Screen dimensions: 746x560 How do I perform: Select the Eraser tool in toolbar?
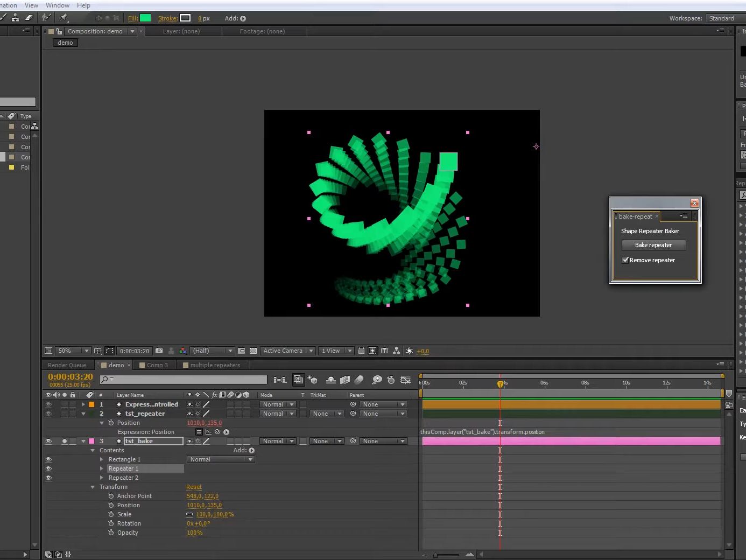click(x=29, y=18)
